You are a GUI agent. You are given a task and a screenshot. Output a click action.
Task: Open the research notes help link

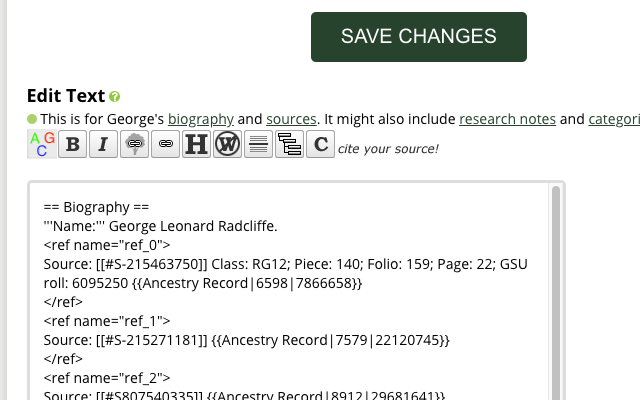[507, 119]
